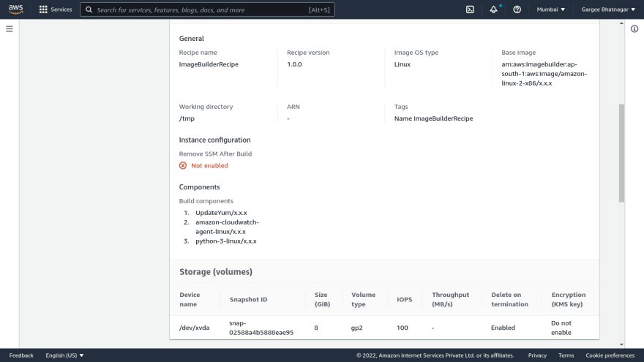Click the Delete on termination header
This screenshot has width=644, height=362.
(x=509, y=300)
